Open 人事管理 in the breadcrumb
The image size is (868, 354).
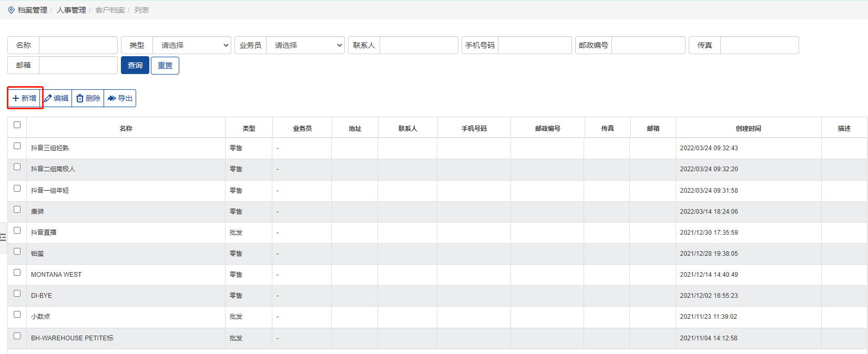pyautogui.click(x=71, y=10)
